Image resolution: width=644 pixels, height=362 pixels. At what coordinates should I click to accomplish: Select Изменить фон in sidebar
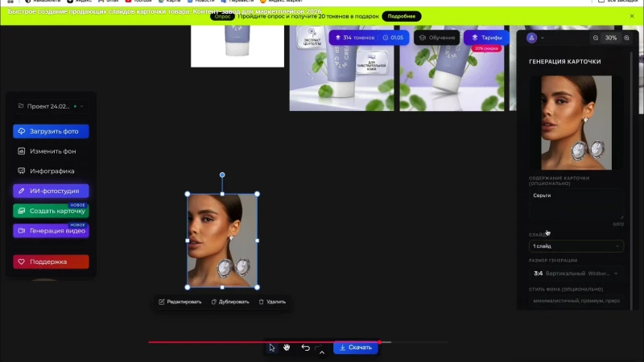pos(51,151)
